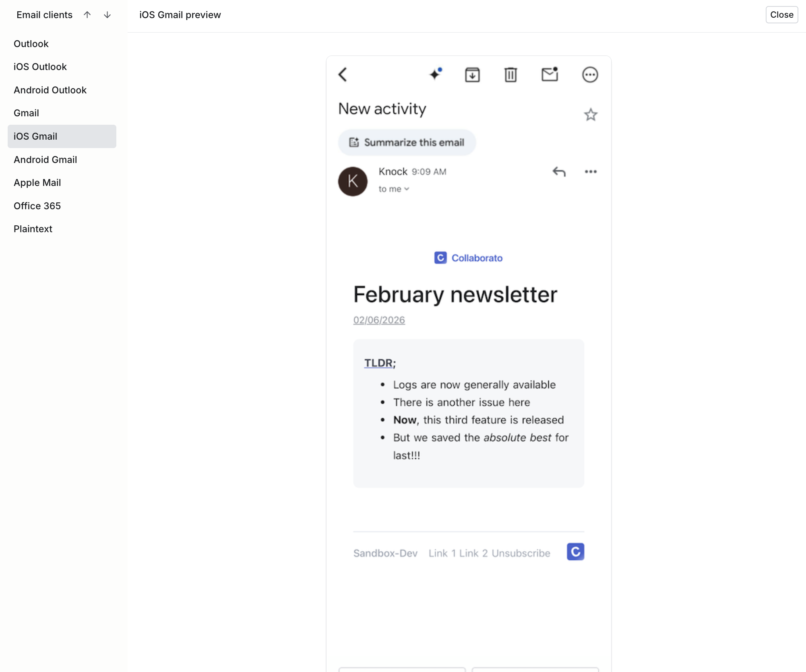Open the circled more options icon
The width and height of the screenshot is (806, 672).
click(x=590, y=74)
